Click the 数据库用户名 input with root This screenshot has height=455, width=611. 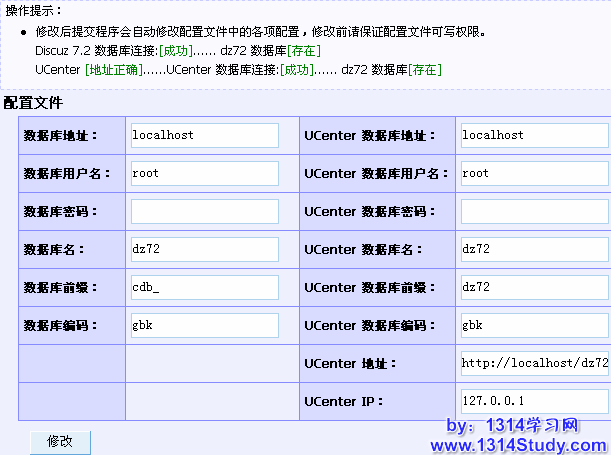(x=204, y=173)
